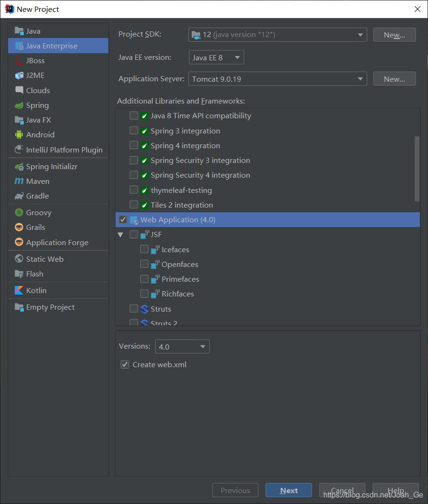428x504 pixels.
Task: Click New button for Project SDK
Action: pyautogui.click(x=394, y=35)
